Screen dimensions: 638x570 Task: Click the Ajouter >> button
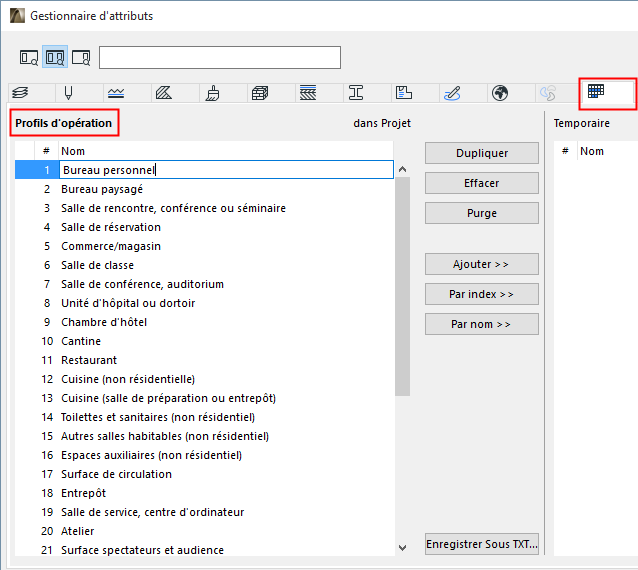[x=482, y=264]
